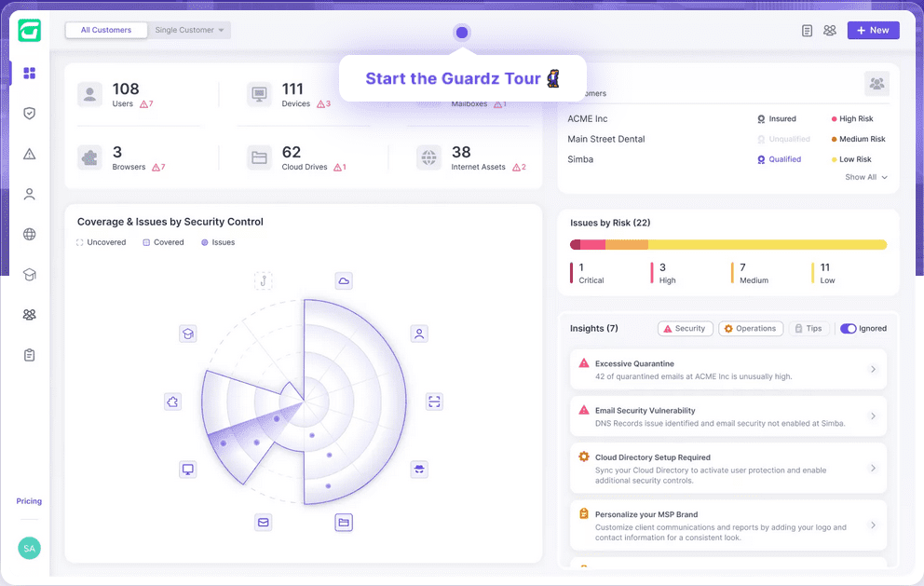Switch to the All Customers tab

(x=106, y=30)
